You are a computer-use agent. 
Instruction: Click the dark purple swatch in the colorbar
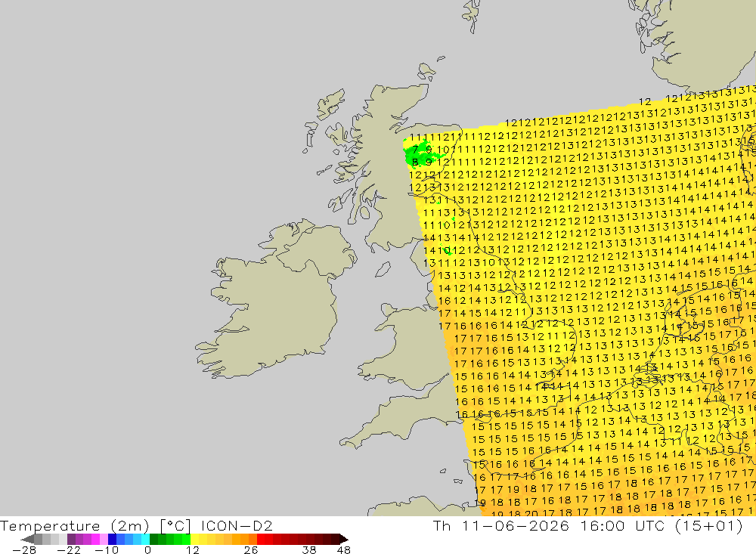click(71, 539)
